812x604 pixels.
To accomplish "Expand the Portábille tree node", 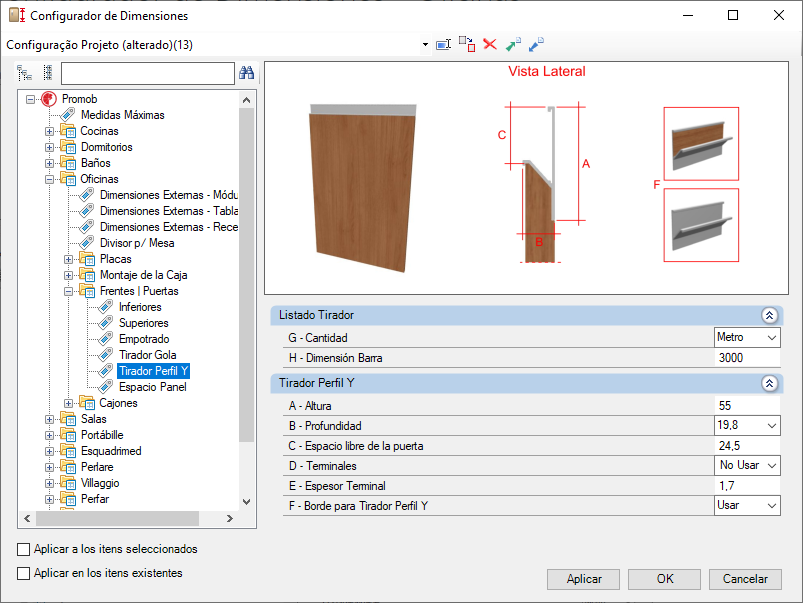I will pyautogui.click(x=49, y=435).
